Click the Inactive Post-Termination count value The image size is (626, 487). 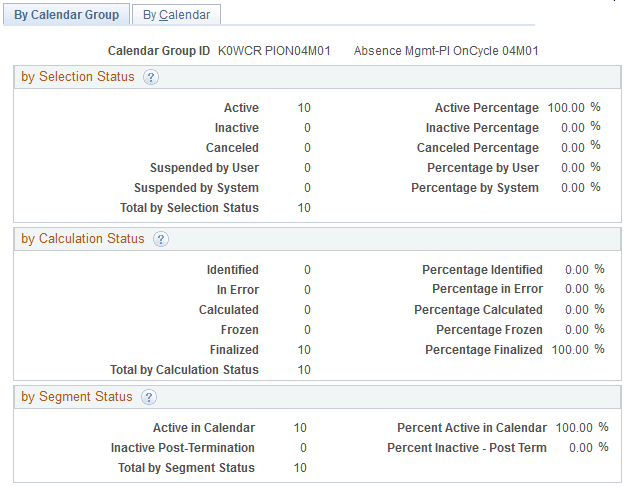303,448
